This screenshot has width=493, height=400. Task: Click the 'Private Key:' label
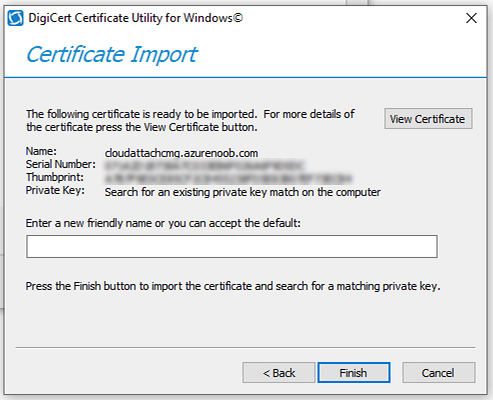click(x=55, y=191)
